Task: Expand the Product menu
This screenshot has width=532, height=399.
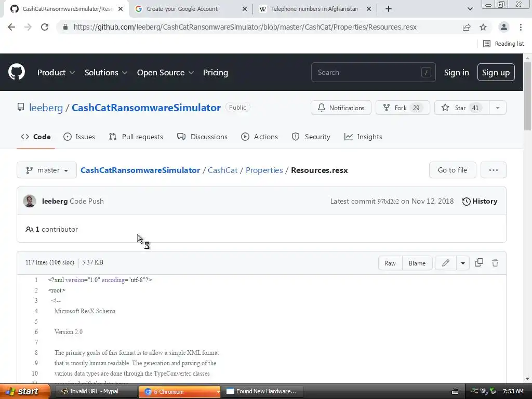Action: (x=56, y=73)
